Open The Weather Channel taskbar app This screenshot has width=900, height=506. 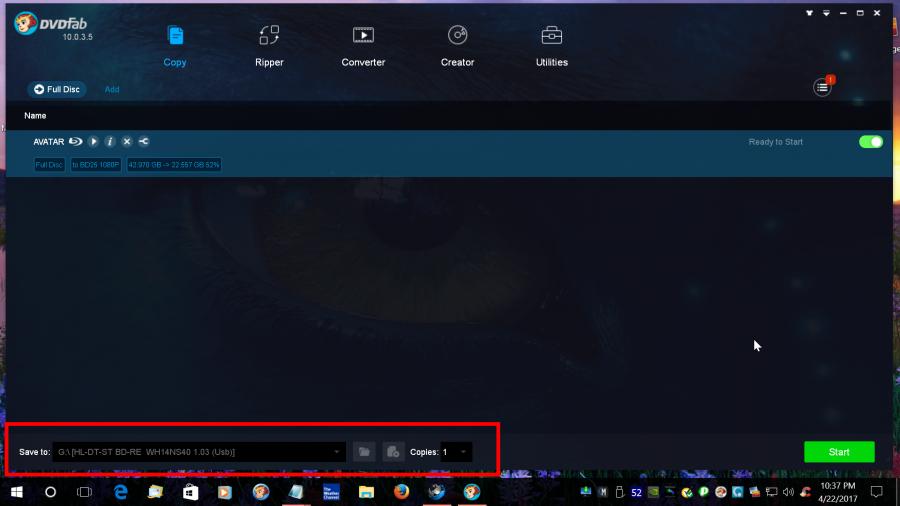click(331, 492)
